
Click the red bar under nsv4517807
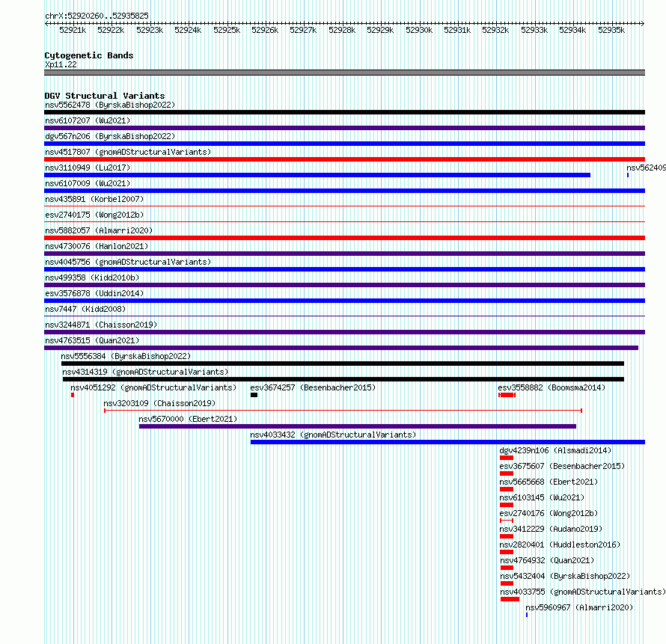(344, 159)
